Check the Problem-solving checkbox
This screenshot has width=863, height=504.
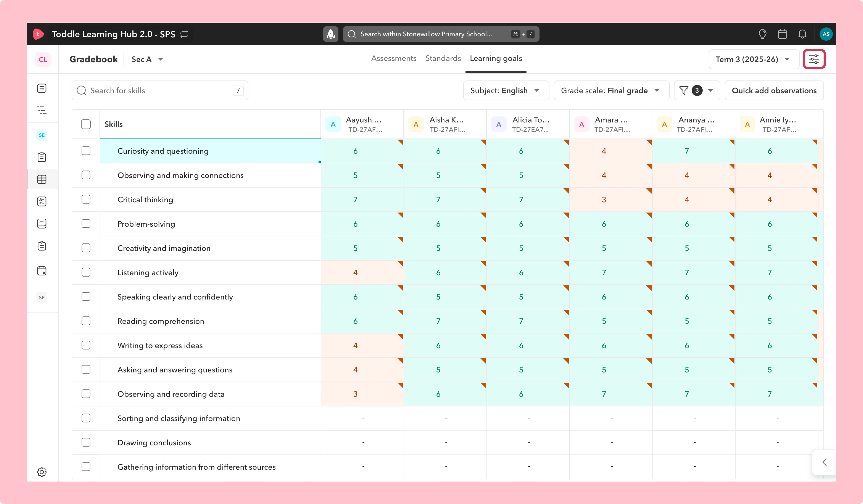[86, 224]
